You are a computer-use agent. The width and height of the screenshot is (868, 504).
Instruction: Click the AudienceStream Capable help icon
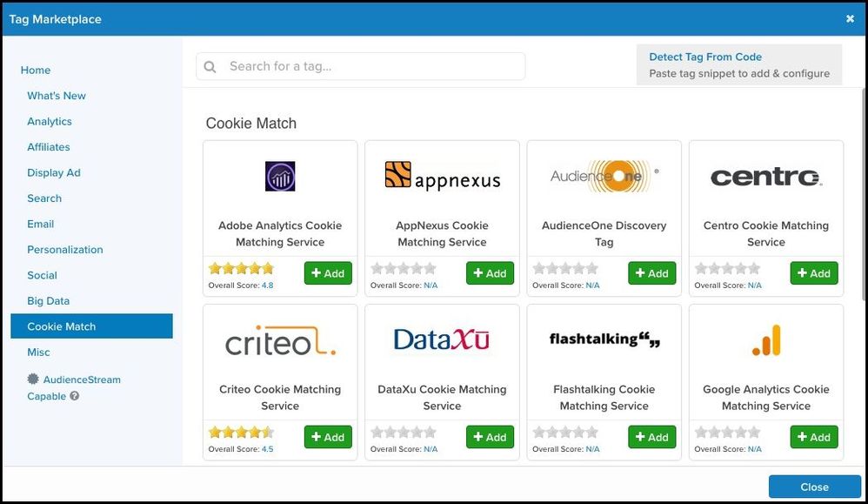point(75,396)
